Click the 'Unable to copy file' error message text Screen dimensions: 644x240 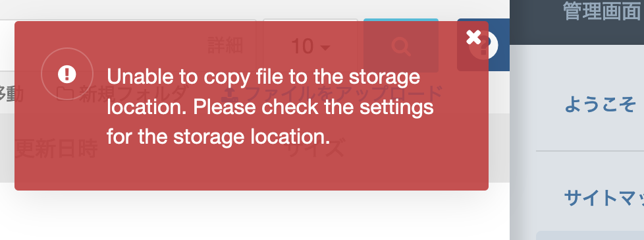click(x=270, y=107)
